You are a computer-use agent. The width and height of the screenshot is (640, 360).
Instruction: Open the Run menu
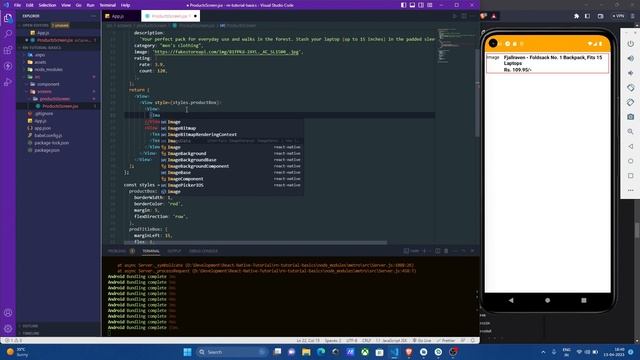click(91, 5)
